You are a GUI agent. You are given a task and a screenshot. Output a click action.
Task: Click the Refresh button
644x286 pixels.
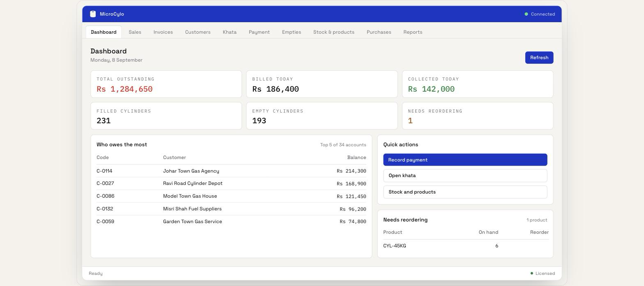click(x=539, y=58)
